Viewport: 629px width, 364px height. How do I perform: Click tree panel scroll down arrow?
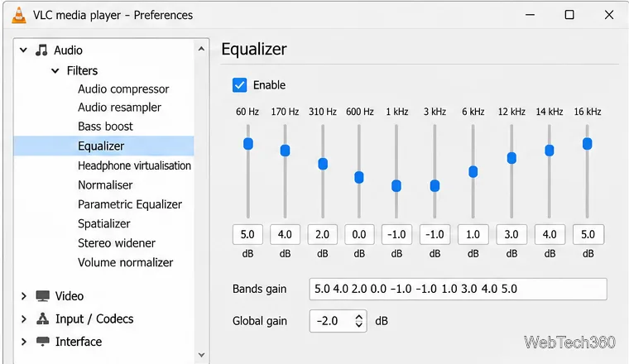pos(201,355)
